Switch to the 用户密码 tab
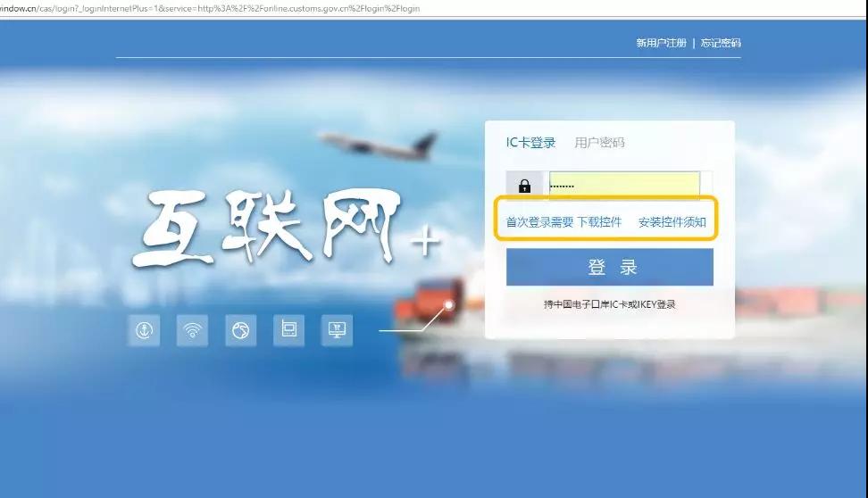Image resolution: width=868 pixels, height=498 pixels. pyautogui.click(x=599, y=143)
